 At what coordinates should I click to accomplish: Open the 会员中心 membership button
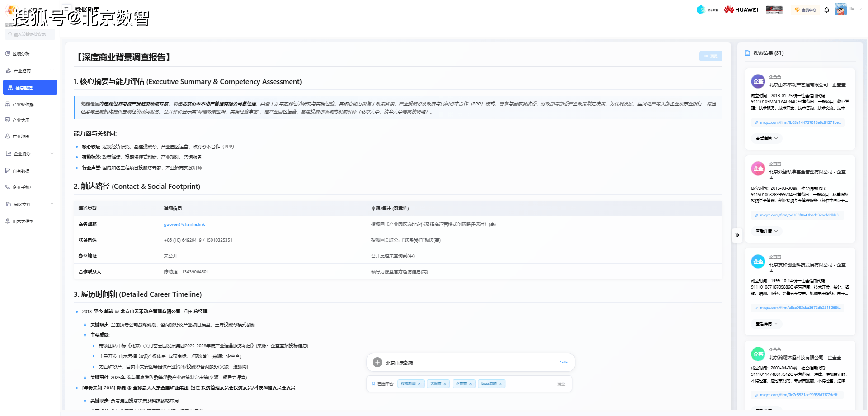point(805,10)
